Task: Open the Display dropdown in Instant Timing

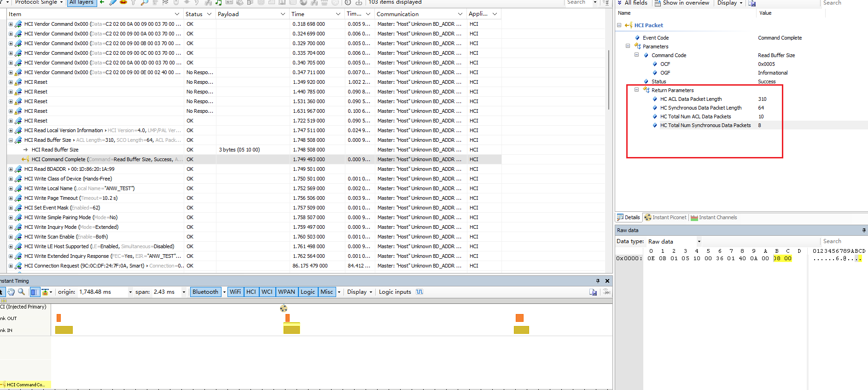Action: point(360,292)
